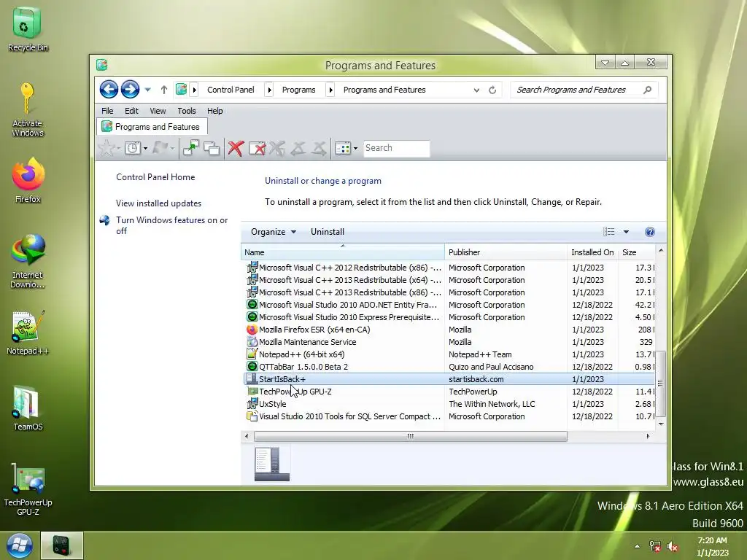
Task: Close the current tab with red X
Action: pos(236,148)
